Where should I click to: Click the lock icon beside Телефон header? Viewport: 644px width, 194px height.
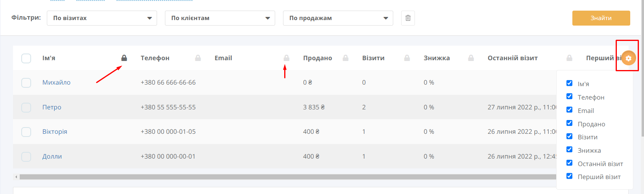pos(198,58)
